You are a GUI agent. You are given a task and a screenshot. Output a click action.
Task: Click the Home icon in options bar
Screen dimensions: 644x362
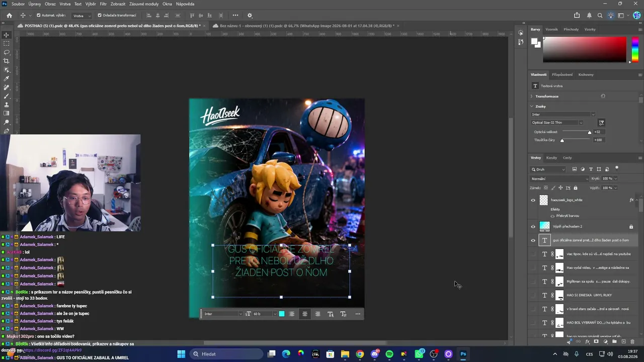pos(9,15)
